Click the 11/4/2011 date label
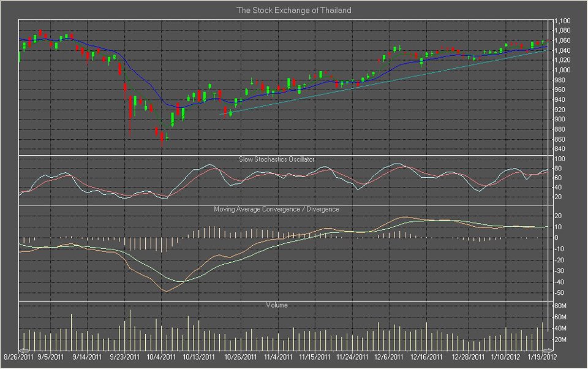 tap(278, 357)
